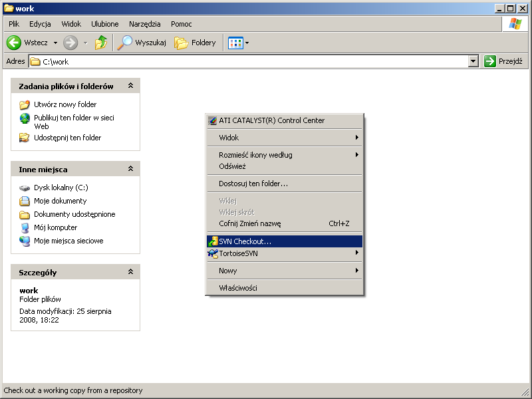Viewport: 532px width, 399px height.
Task: Open the TortoiseSVN submenu
Action: 285,253
